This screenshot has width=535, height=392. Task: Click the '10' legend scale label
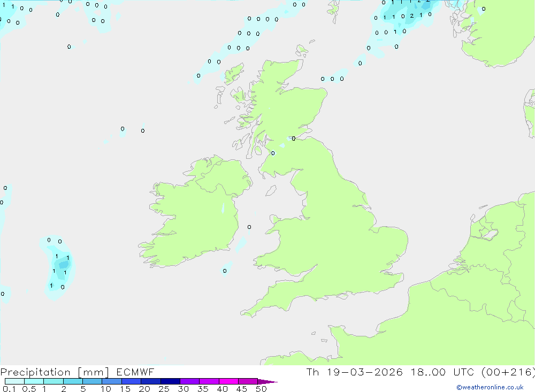(x=106, y=389)
